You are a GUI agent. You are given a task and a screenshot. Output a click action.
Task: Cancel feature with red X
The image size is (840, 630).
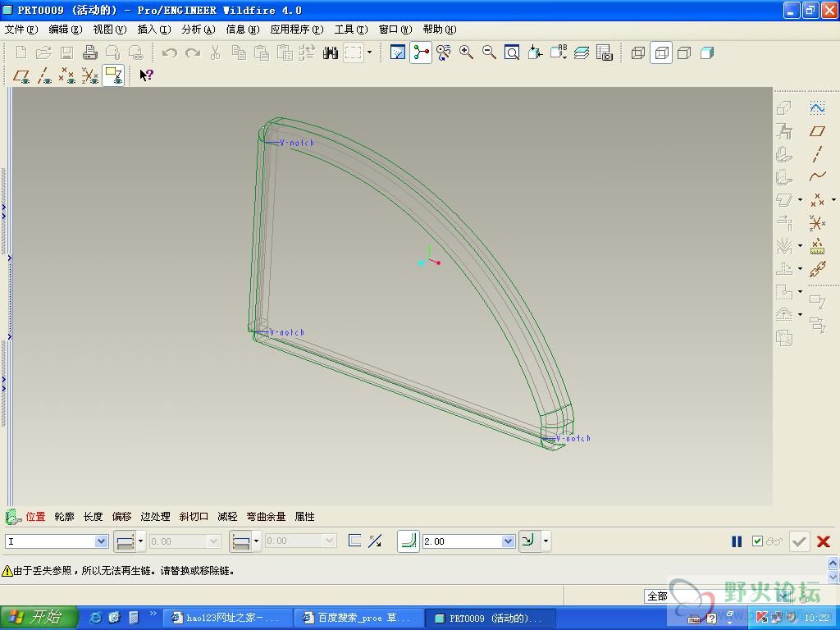click(x=824, y=541)
